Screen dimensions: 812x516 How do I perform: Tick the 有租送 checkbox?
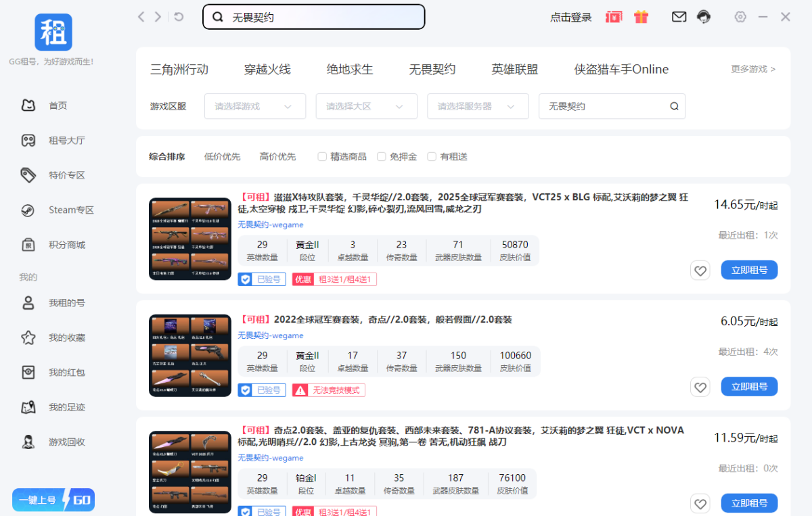click(x=432, y=156)
